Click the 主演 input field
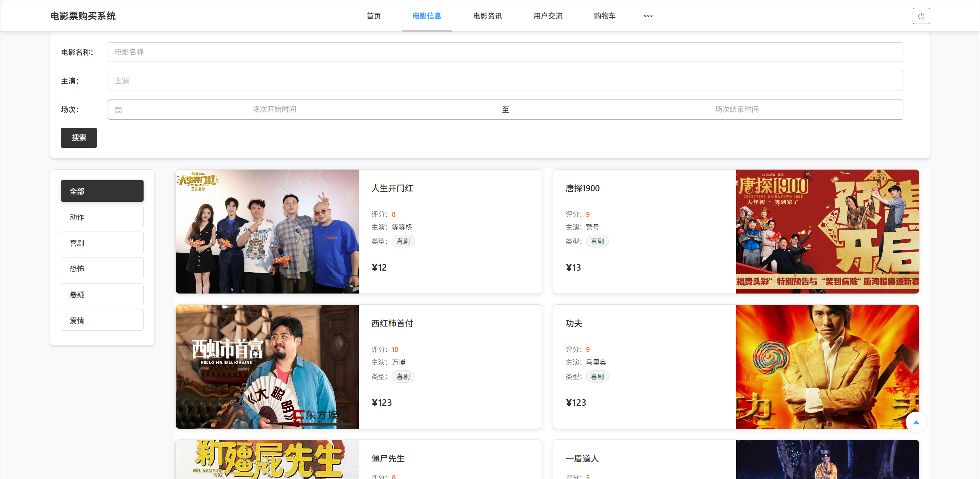Image resolution: width=980 pixels, height=479 pixels. 505,81
